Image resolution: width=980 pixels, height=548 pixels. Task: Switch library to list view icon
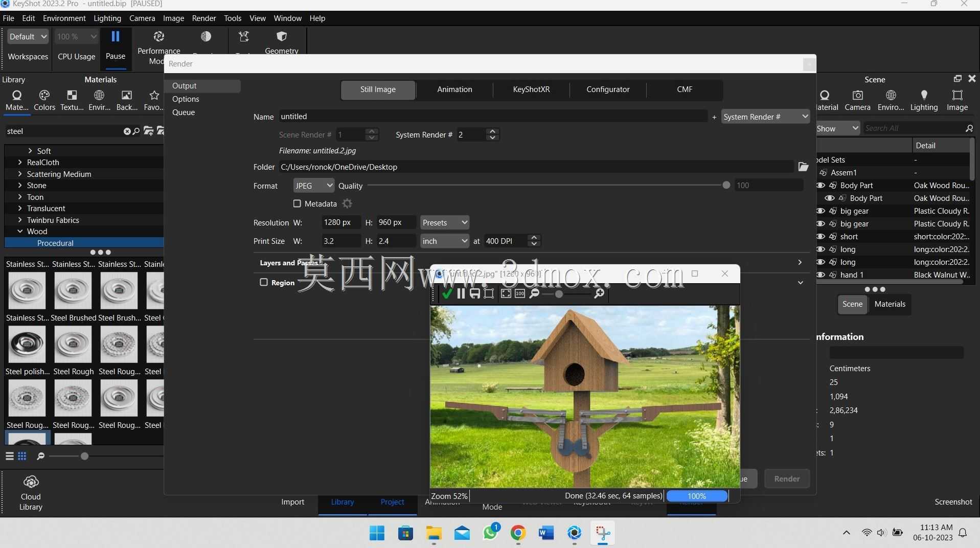pos(10,456)
